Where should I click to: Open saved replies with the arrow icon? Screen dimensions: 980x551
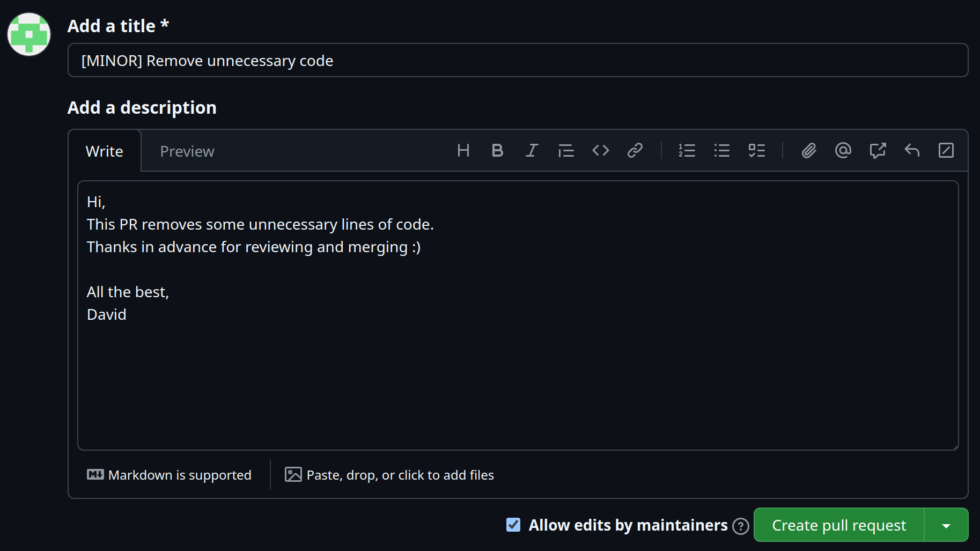click(912, 151)
